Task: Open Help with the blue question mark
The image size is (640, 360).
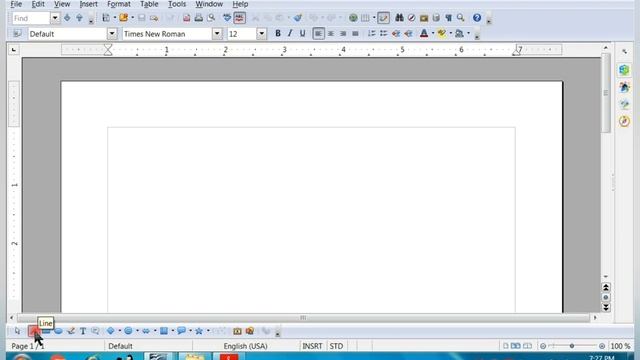Action: tap(477, 18)
